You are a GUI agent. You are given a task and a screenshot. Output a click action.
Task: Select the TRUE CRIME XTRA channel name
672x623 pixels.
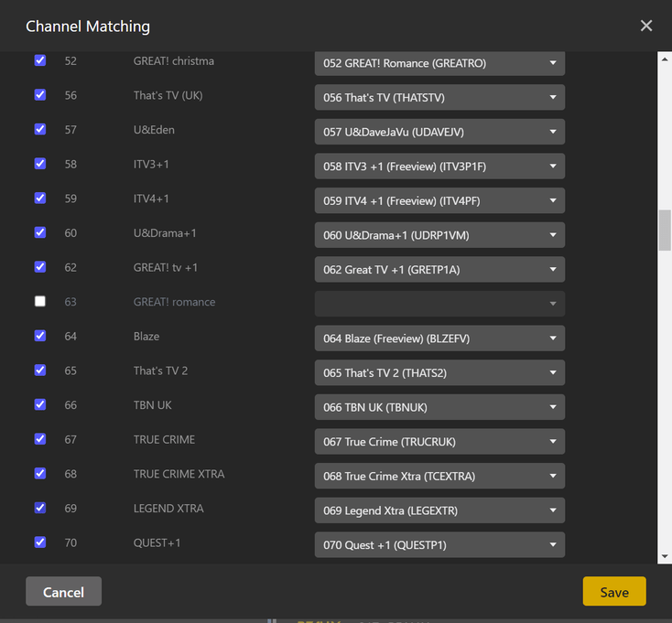(x=179, y=474)
